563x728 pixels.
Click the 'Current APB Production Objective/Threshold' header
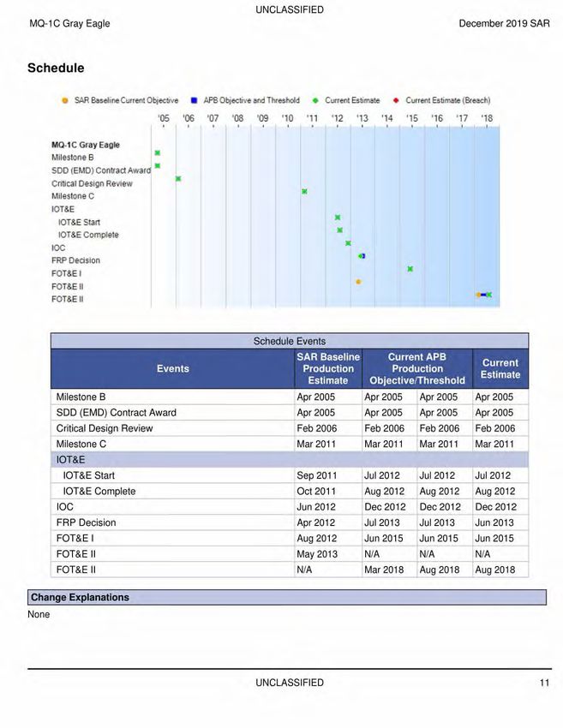pyautogui.click(x=417, y=368)
